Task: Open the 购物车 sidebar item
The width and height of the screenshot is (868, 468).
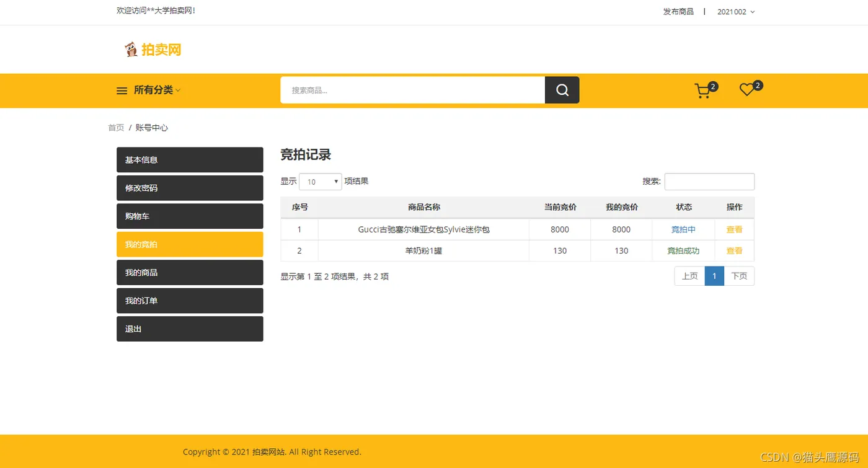Action: pos(190,216)
